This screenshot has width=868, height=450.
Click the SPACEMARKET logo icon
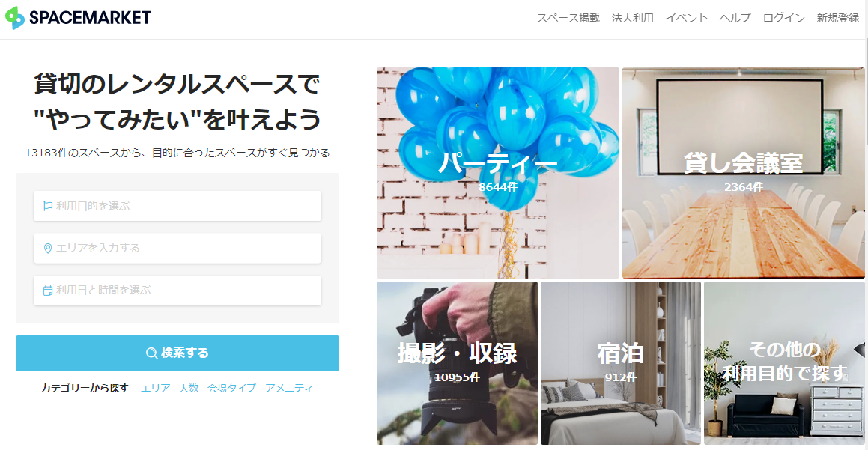click(x=15, y=18)
